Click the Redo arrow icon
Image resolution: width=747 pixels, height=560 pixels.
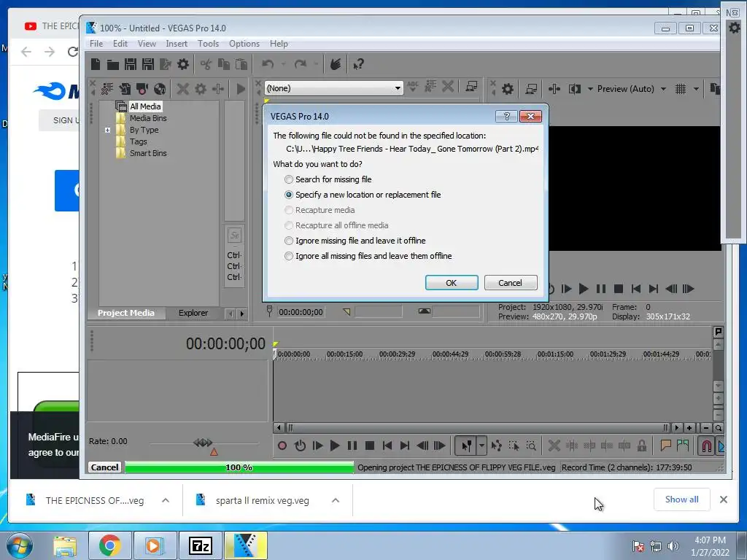(300, 64)
